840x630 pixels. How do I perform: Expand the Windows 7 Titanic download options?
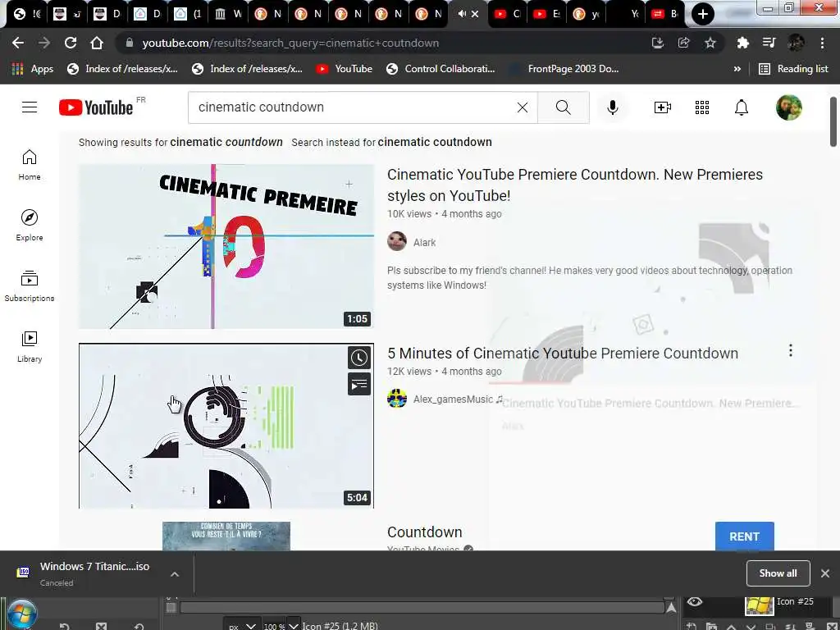coord(174,574)
